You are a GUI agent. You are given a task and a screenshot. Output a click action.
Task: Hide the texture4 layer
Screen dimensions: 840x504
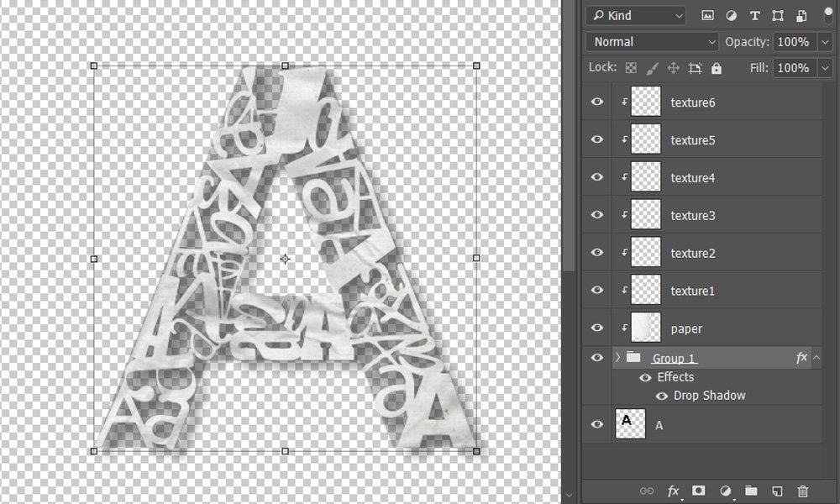click(596, 176)
